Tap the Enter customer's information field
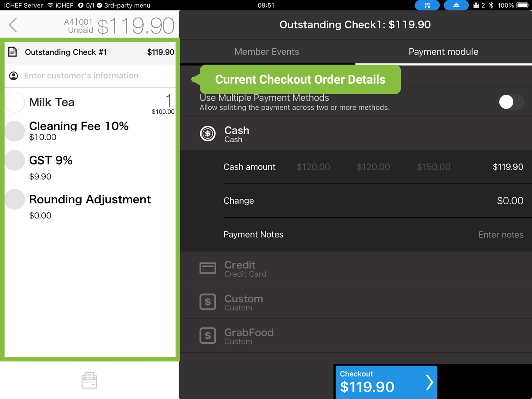This screenshot has height=399, width=532. (x=81, y=76)
